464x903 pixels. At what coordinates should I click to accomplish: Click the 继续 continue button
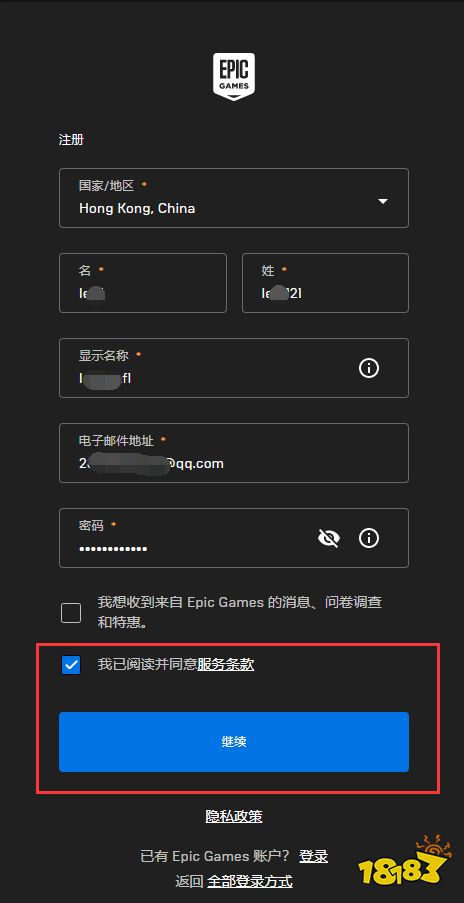[234, 742]
